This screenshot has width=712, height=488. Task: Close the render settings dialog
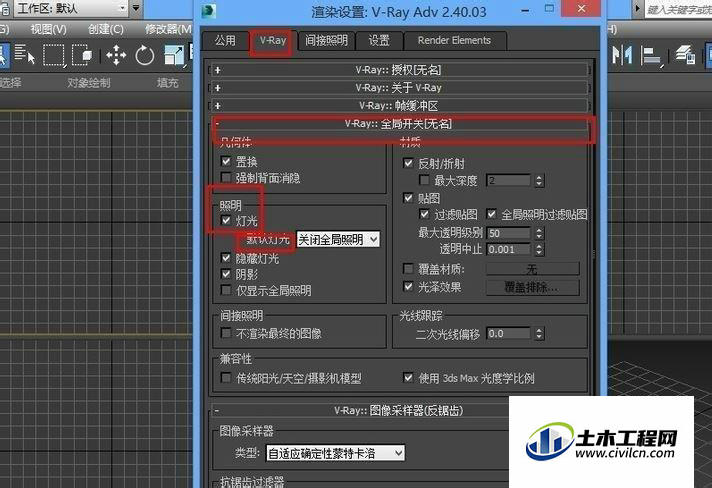582,9
